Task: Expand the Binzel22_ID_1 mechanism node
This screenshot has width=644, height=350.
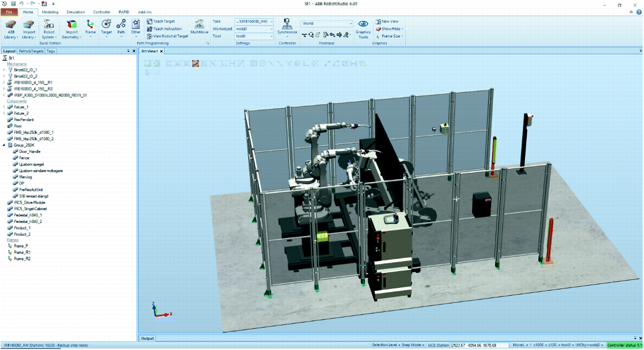Action: click(4, 69)
